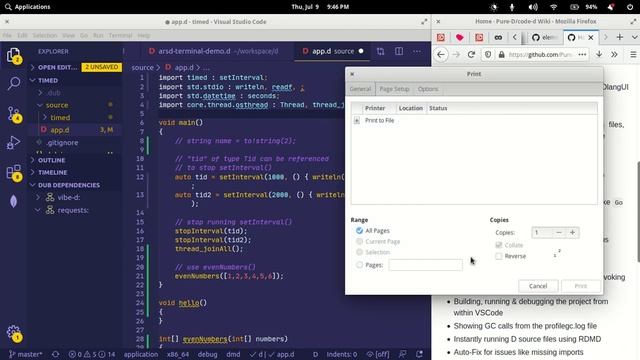Image resolution: width=640 pixels, height=360 pixels.
Task: Increase copies with the plus button
Action: click(572, 233)
